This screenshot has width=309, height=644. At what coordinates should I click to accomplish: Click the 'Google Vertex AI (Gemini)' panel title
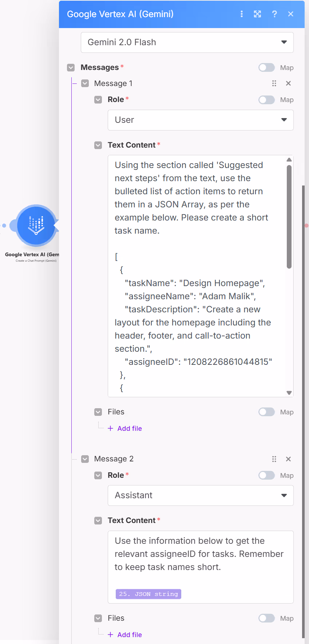click(x=120, y=14)
